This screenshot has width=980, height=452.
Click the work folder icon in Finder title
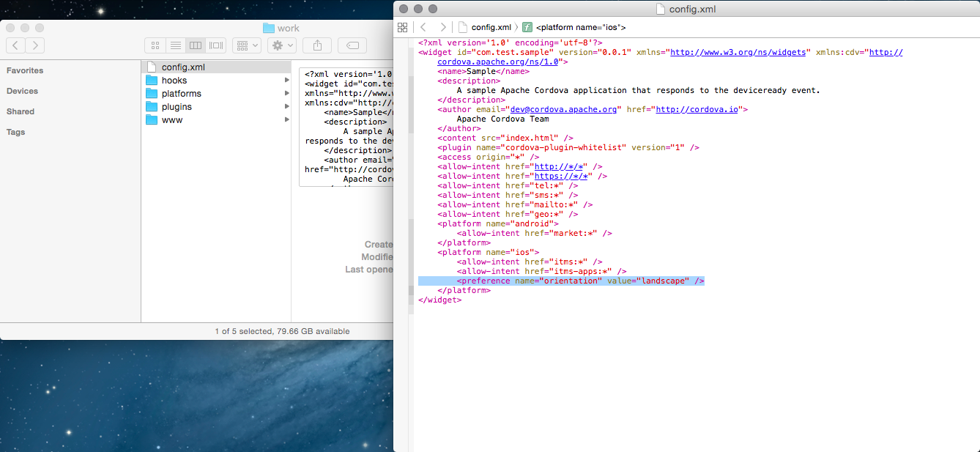(268, 28)
